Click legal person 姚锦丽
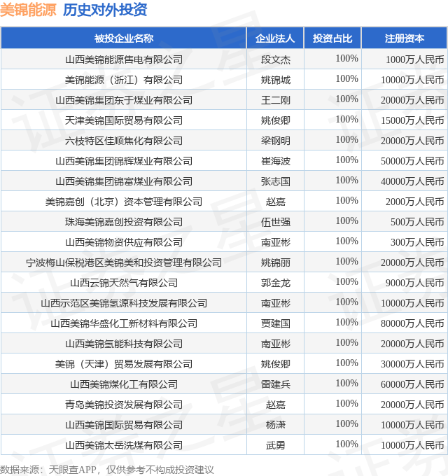Screen dimensions: 448x476 click(276, 262)
